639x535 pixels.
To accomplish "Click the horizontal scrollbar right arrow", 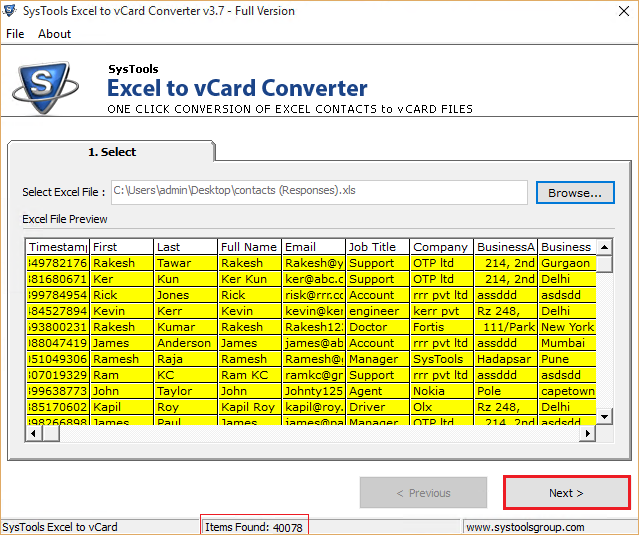I will (x=587, y=433).
